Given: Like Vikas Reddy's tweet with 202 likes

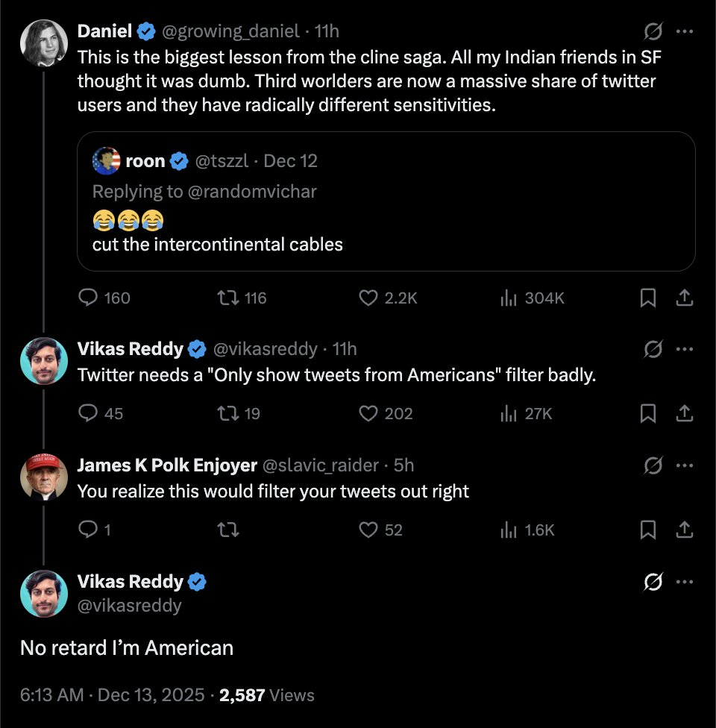Looking at the screenshot, I should tap(368, 413).
